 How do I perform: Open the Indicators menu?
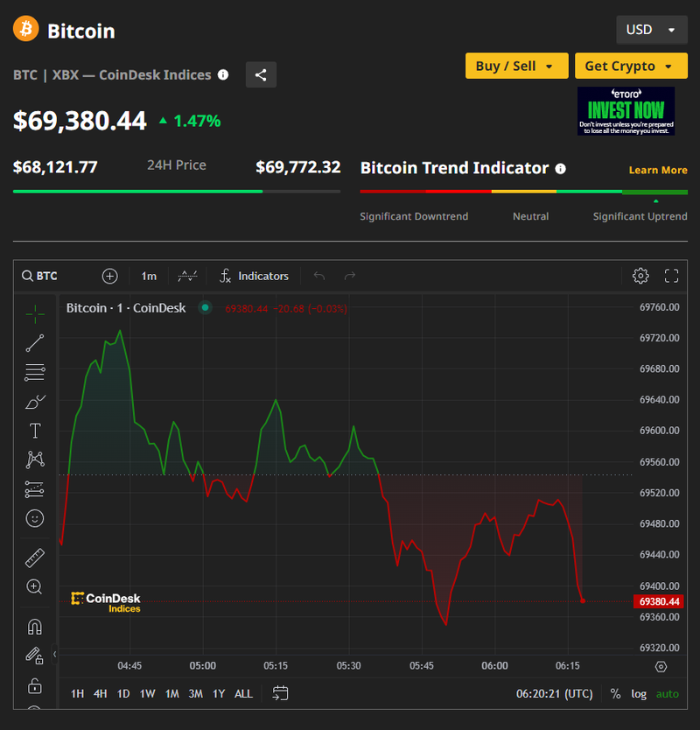point(253,276)
